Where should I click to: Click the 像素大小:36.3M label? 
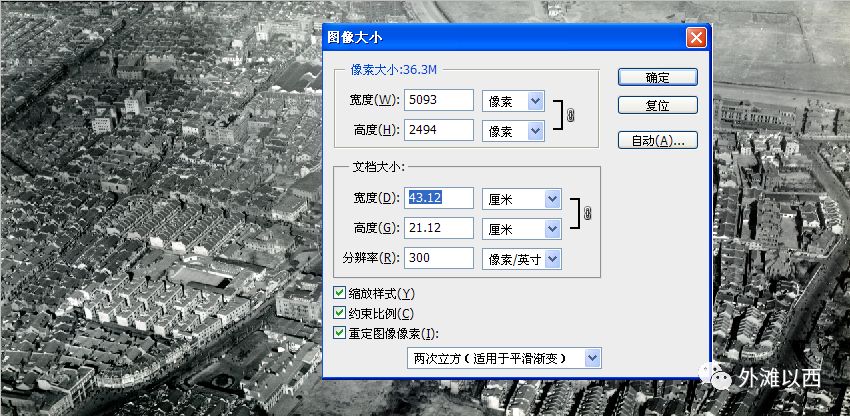(394, 69)
